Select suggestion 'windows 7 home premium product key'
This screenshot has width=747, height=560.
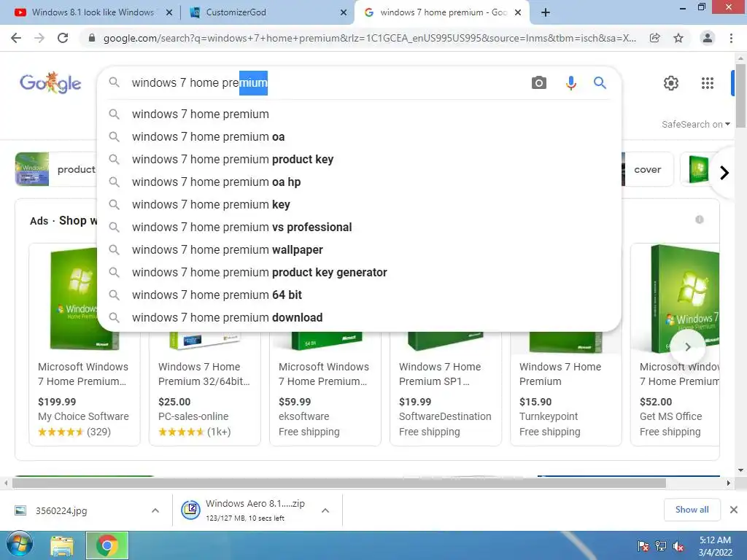pyautogui.click(x=359, y=159)
